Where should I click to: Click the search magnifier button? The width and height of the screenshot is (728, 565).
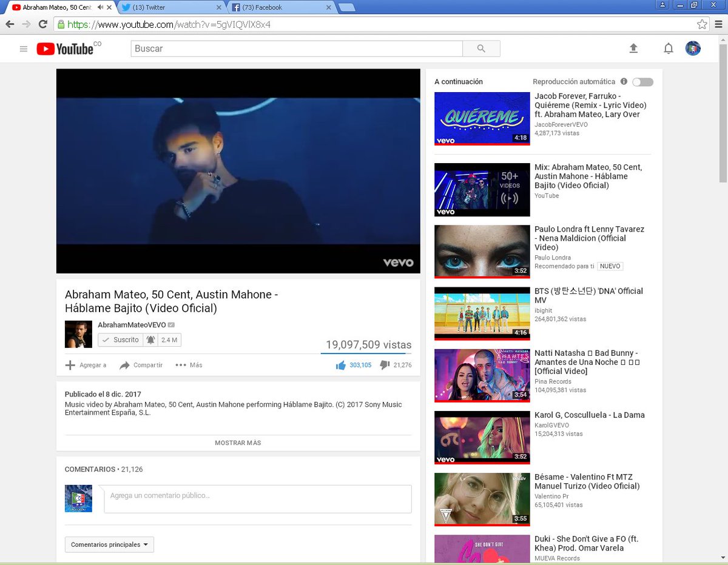pos(481,48)
